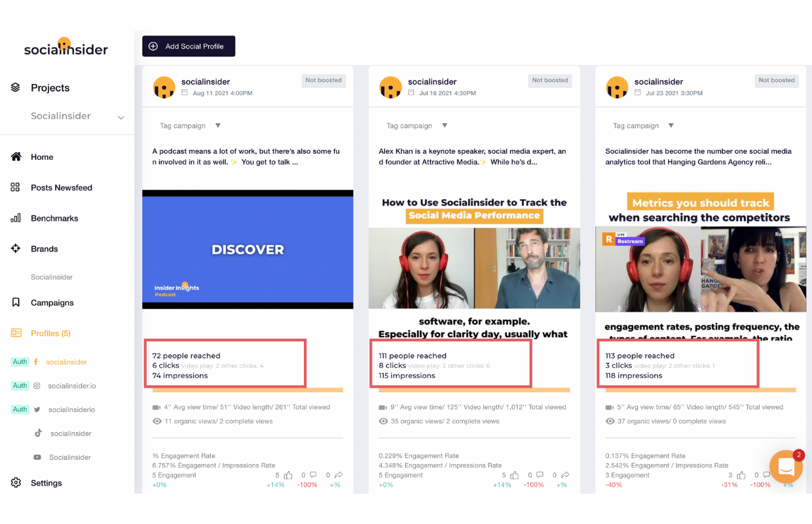812x524 pixels.
Task: Click the Benchmarks bar chart icon
Action: 16,218
